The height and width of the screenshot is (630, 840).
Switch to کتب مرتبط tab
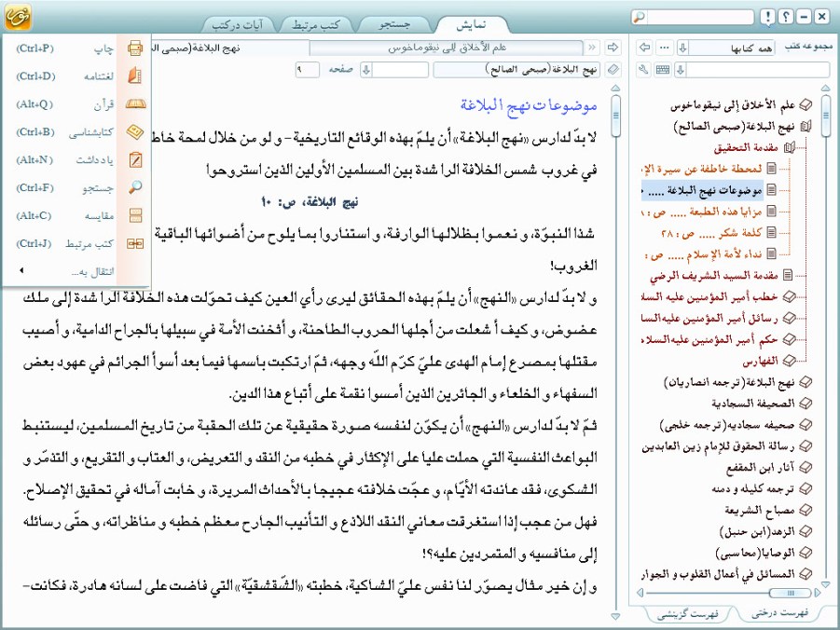pos(315,24)
